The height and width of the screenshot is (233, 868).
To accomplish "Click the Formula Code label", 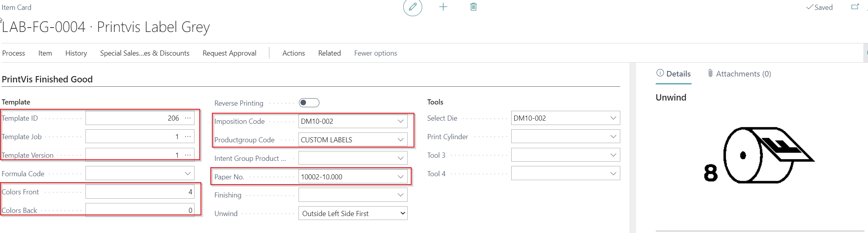I will tap(23, 173).
